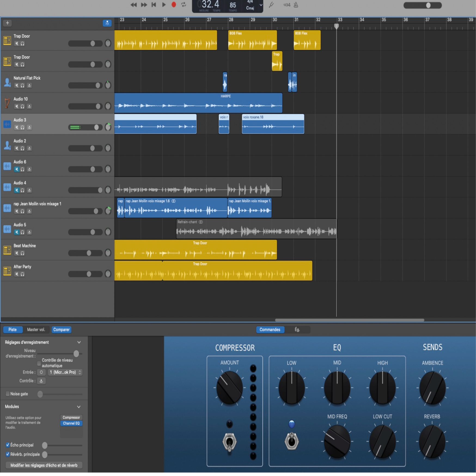This screenshot has width=476, height=476.
Task: Click the metronome icon
Action: click(296, 5)
